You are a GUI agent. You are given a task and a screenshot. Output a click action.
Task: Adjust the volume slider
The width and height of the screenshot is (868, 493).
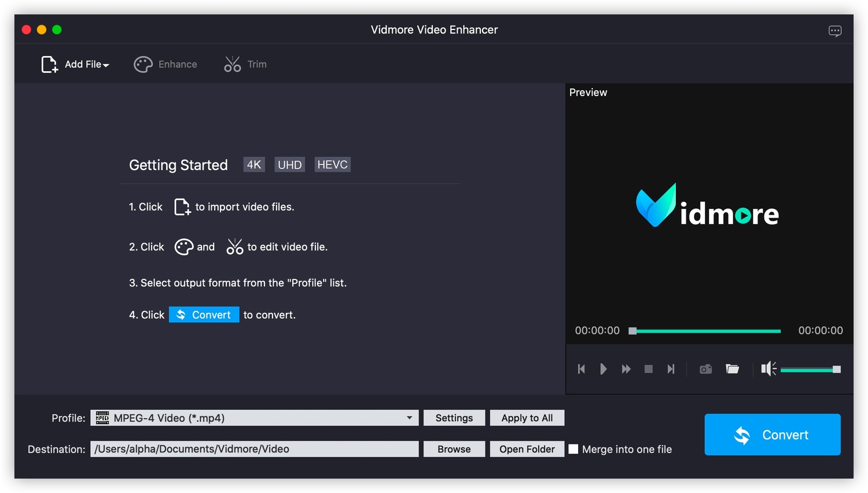pos(810,370)
